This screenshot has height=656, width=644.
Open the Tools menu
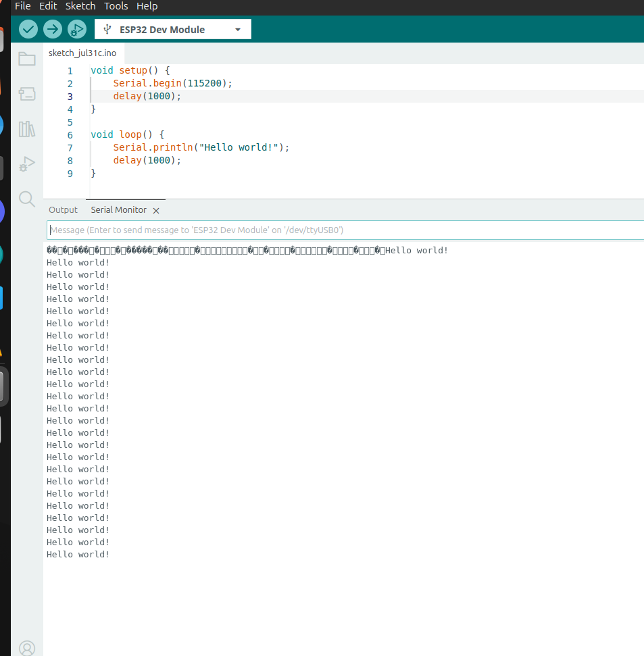(116, 6)
